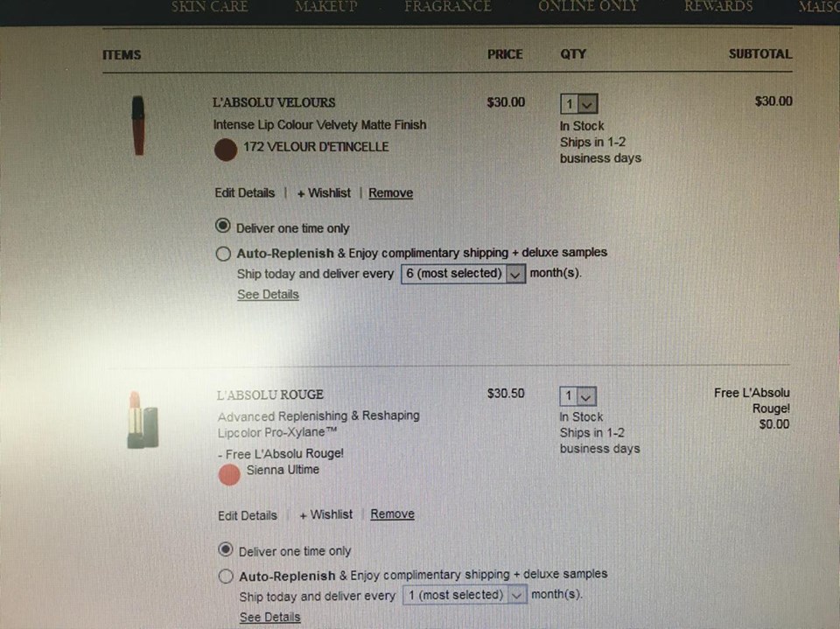Open the Skin Care menu
Image resolution: width=840 pixels, height=629 pixels.
[x=209, y=6]
